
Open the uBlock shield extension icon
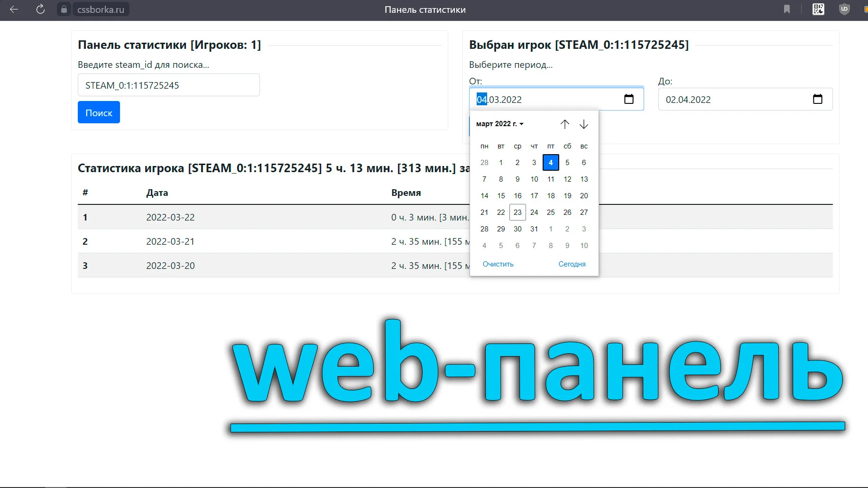844,9
